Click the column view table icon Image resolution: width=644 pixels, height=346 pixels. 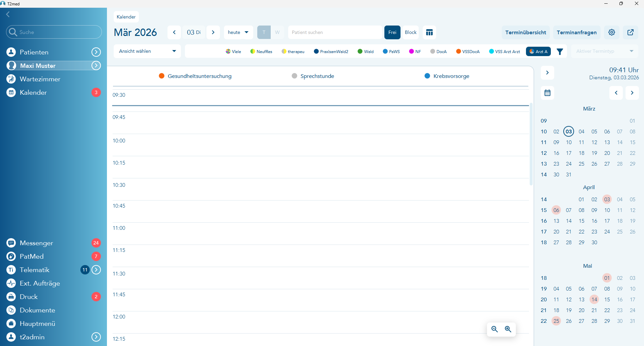(429, 32)
